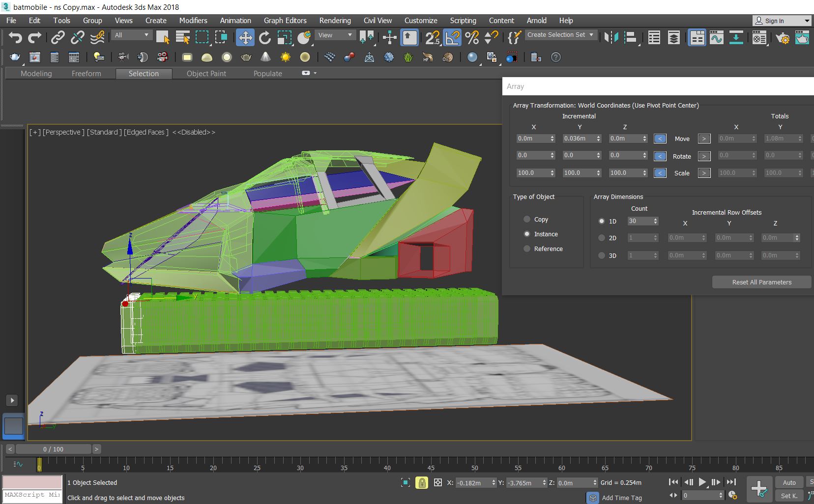The width and height of the screenshot is (814, 504).
Task: Activate the Select Object tool
Action: 163,37
